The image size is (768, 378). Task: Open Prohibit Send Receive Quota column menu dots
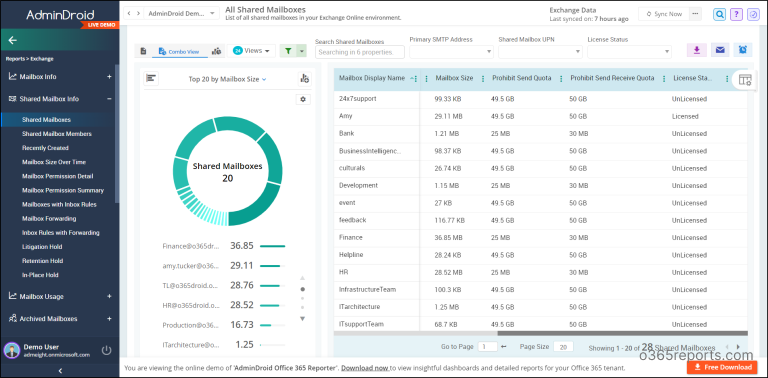tap(664, 79)
